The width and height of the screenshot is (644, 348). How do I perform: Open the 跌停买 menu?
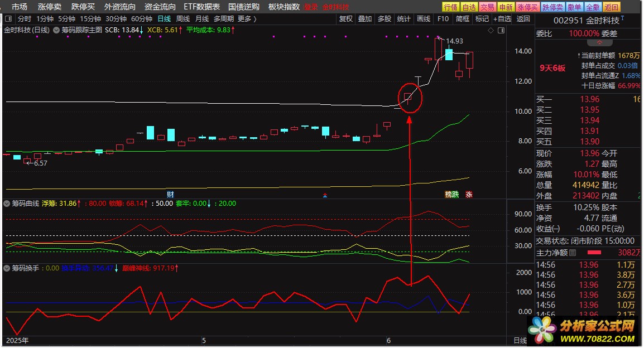coord(83,7)
